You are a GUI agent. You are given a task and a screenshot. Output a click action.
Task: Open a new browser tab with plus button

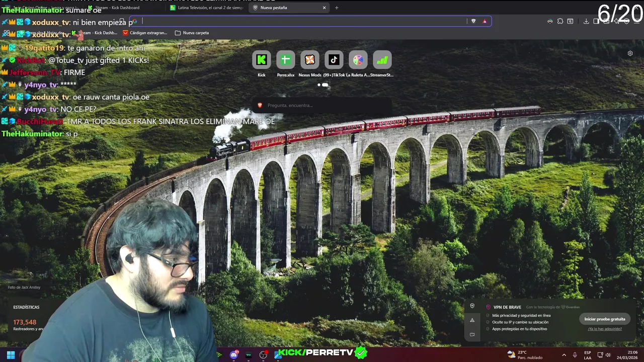pyautogui.click(x=337, y=8)
